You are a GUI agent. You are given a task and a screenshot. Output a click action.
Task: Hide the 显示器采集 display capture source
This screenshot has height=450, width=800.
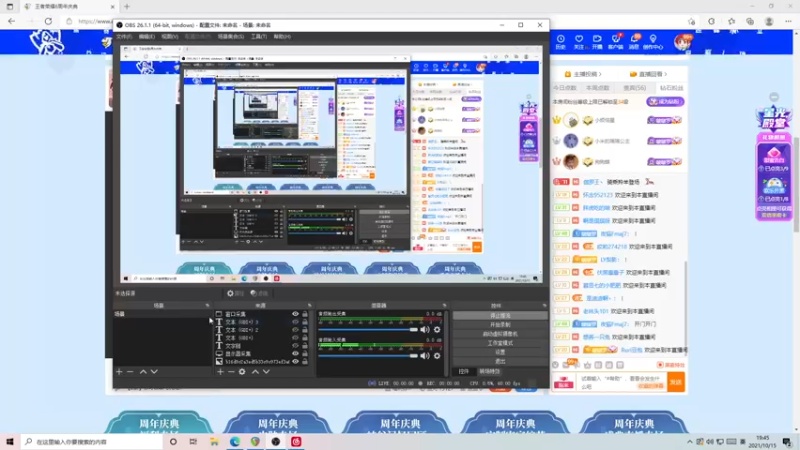(x=295, y=354)
